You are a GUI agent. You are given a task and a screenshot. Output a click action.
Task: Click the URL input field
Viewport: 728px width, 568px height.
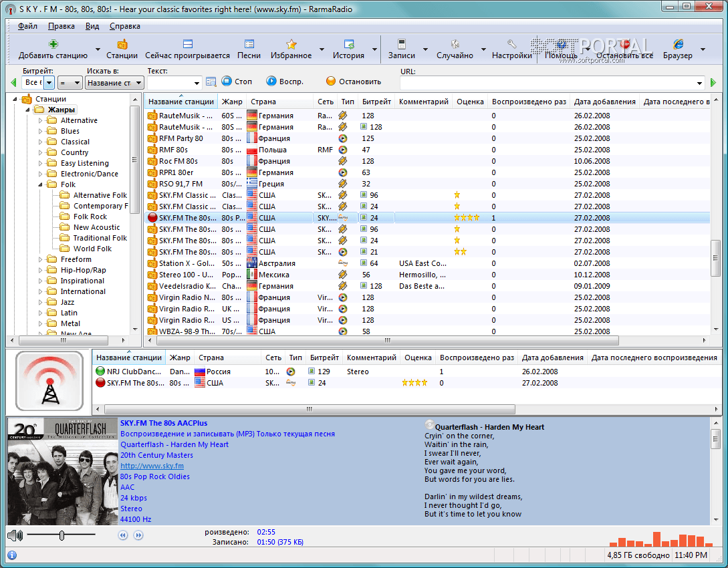(548, 82)
